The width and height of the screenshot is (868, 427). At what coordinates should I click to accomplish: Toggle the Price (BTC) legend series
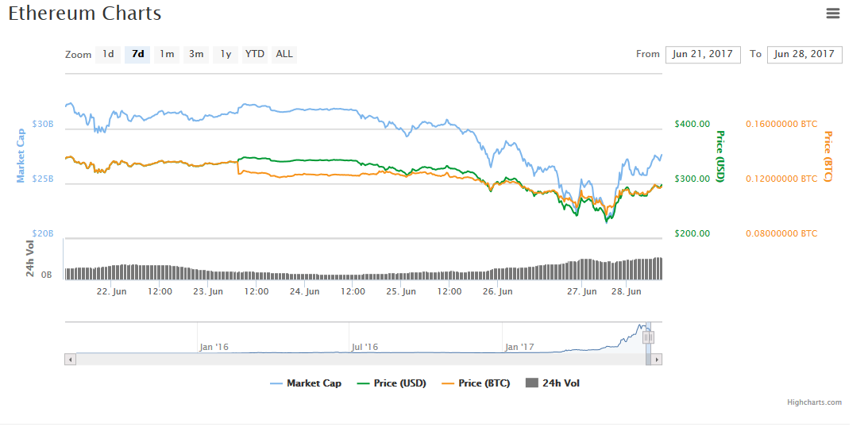click(476, 383)
